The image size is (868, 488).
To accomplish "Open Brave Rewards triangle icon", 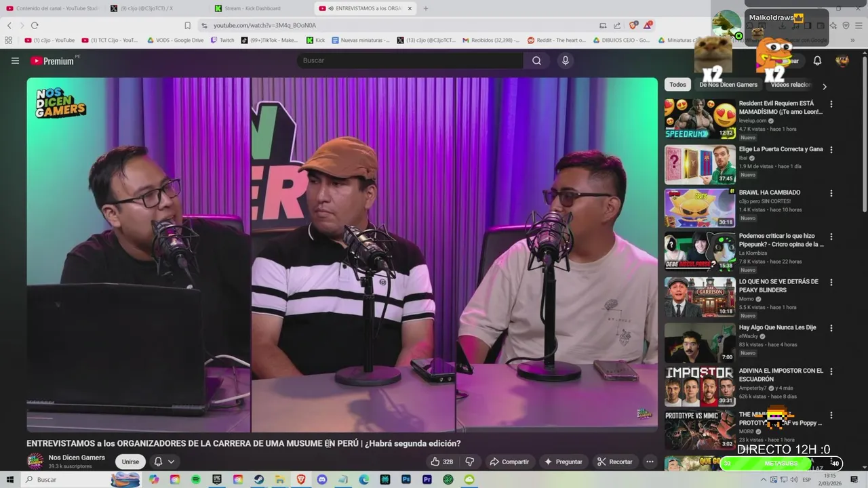I will click(648, 25).
